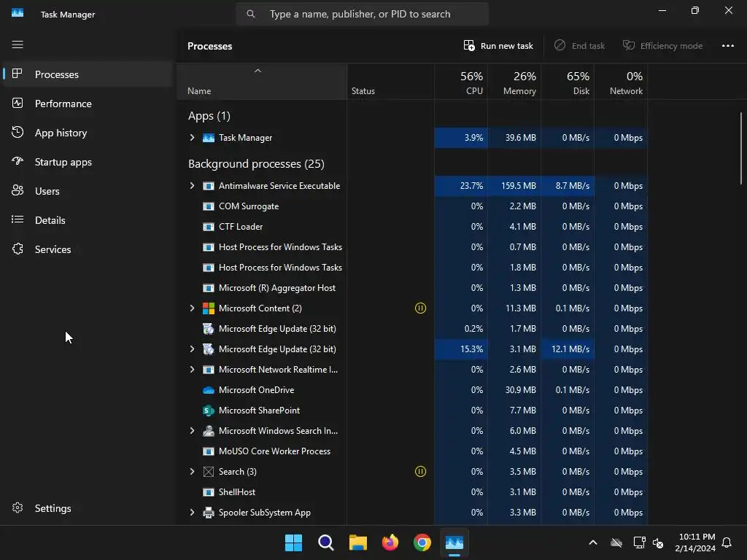Click the Services puzzle icon
This screenshot has width=747, height=560.
18,249
